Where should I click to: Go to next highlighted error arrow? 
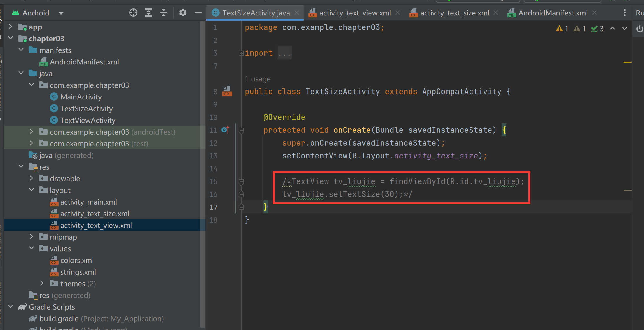coord(625,29)
